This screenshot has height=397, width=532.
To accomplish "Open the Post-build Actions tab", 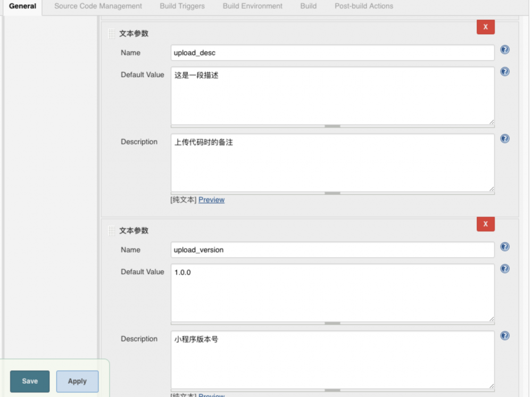I will pyautogui.click(x=363, y=6).
